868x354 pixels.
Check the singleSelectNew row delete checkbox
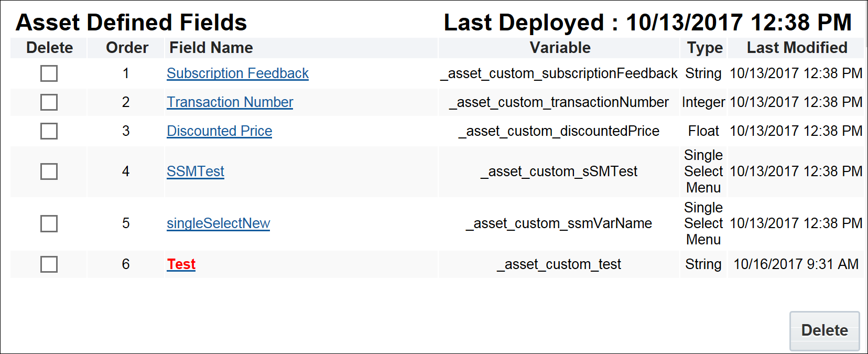point(49,223)
